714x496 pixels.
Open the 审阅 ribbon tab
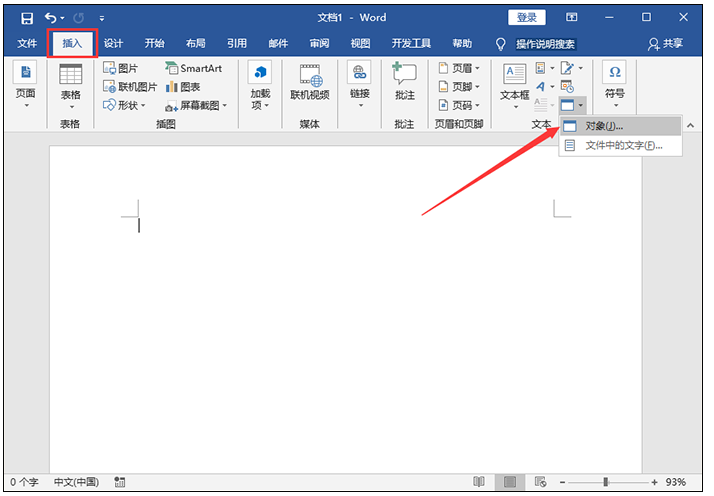319,43
